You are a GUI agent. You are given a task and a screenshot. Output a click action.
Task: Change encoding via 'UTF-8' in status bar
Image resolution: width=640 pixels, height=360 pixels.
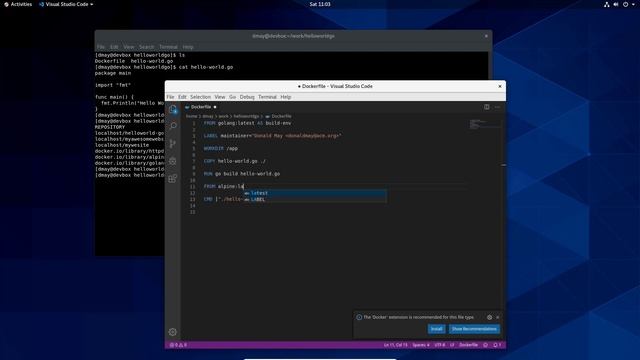pos(440,345)
